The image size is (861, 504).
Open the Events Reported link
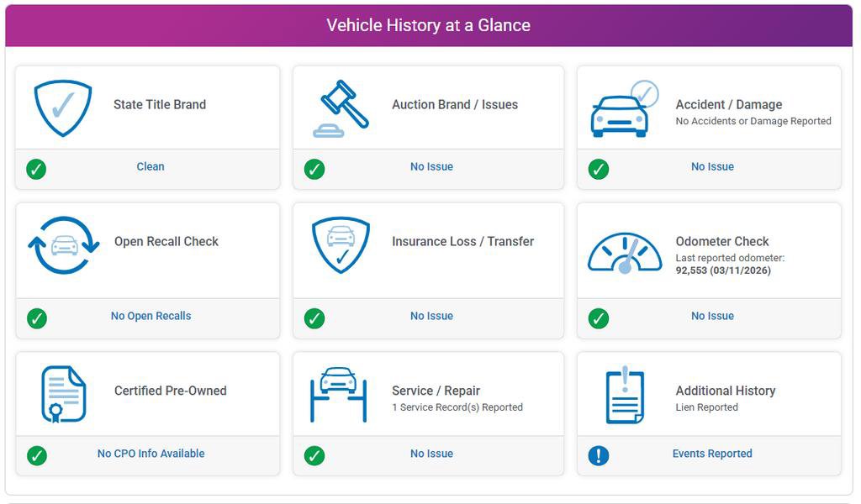(x=712, y=454)
